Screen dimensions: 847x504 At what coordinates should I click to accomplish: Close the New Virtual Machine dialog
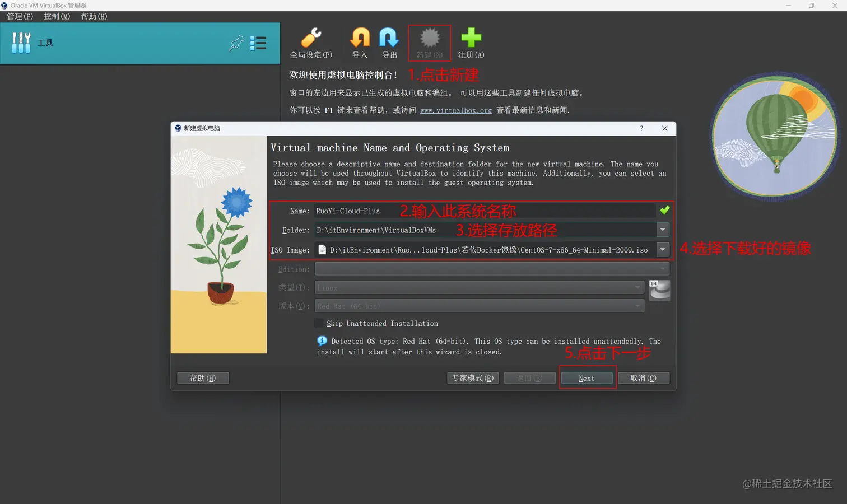pos(665,128)
